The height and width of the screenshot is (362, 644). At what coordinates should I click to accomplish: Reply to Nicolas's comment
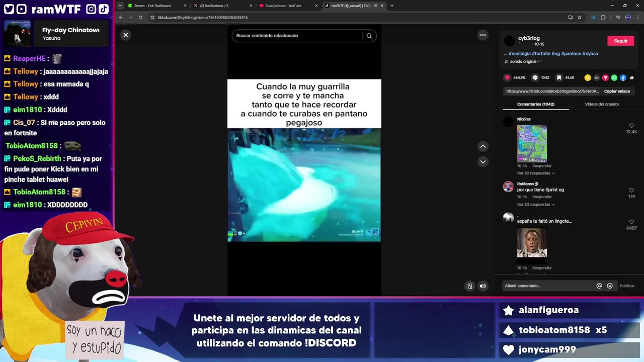click(x=542, y=166)
